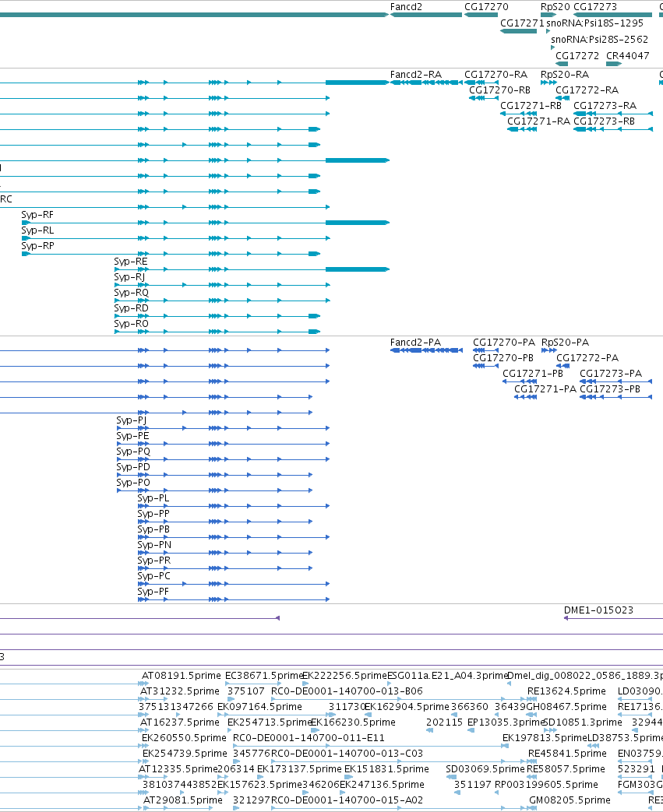Viewport: 663px width, 812px height.
Task: Click the Syp-PP protein label
Action: (153, 514)
